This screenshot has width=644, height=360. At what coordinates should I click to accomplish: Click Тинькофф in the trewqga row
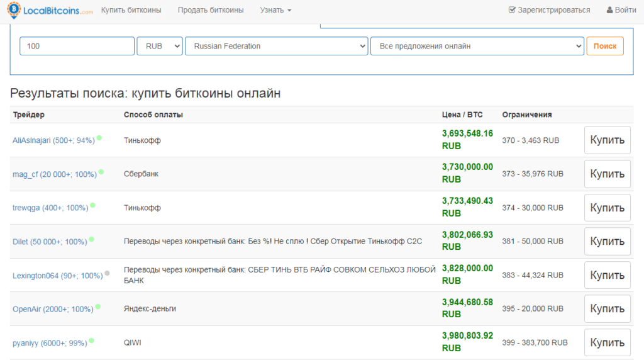(142, 208)
